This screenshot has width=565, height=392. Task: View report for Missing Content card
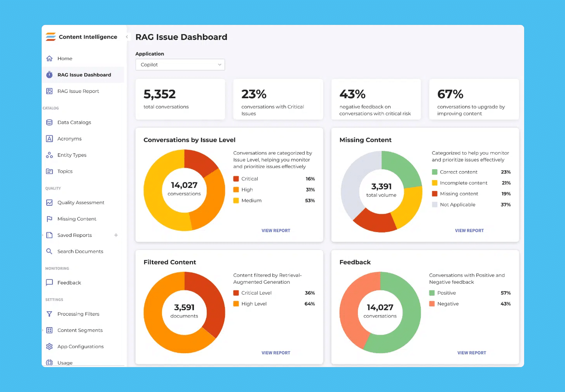(469, 231)
